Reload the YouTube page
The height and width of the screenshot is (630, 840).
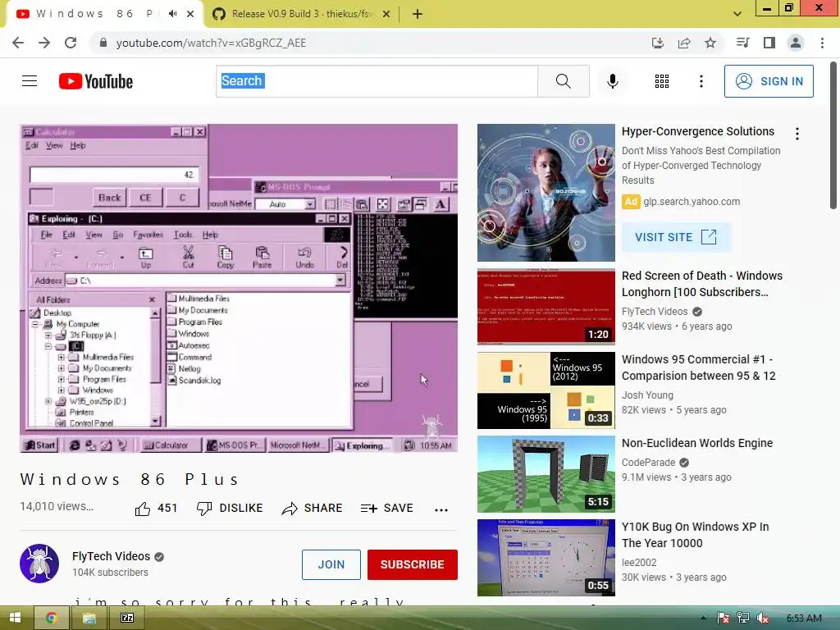[71, 43]
